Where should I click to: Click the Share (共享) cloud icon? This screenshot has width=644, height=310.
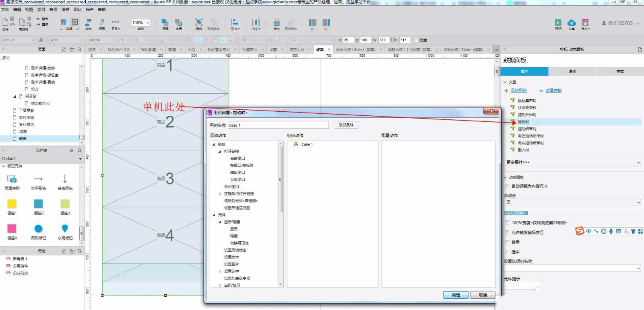tap(572, 23)
